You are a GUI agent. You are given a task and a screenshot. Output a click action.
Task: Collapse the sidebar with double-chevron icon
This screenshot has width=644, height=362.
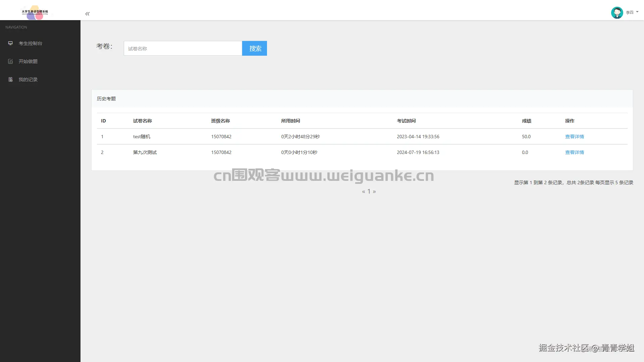click(87, 14)
